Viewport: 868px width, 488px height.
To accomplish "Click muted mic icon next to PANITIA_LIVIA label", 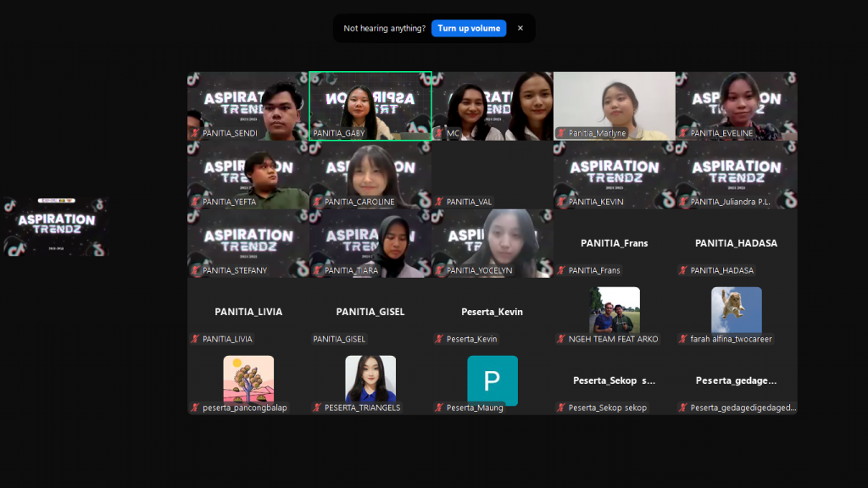I will point(195,339).
